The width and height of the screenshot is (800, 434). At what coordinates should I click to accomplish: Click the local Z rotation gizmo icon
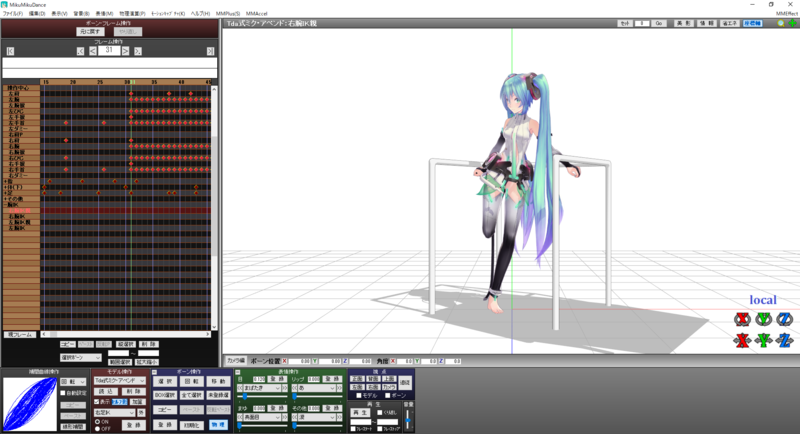click(x=785, y=319)
